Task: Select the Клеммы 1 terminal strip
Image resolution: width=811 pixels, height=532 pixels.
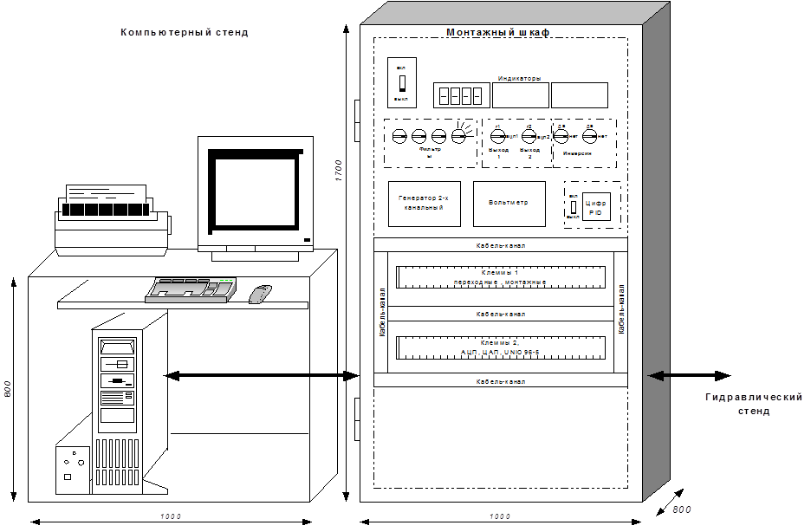Action: tap(500, 277)
